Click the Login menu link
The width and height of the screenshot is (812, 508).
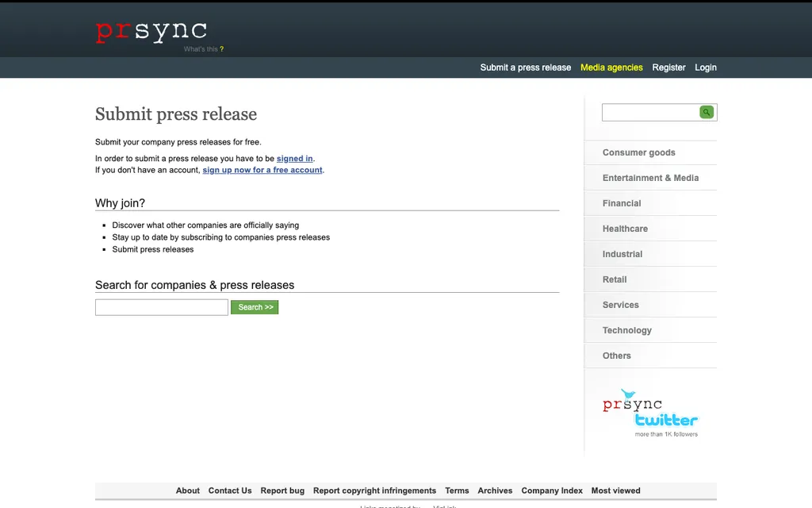705,67
